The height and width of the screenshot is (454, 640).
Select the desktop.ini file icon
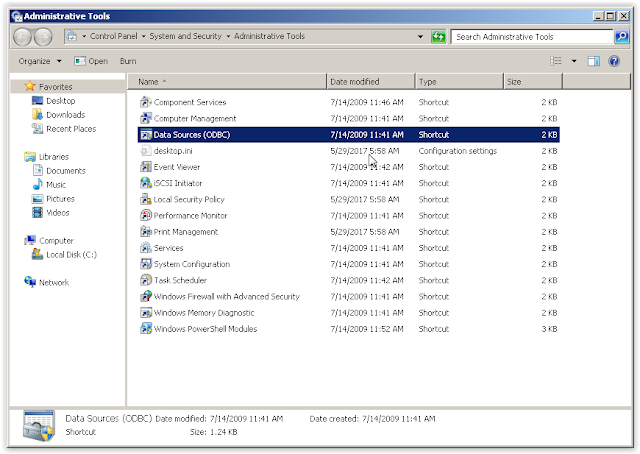(146, 151)
